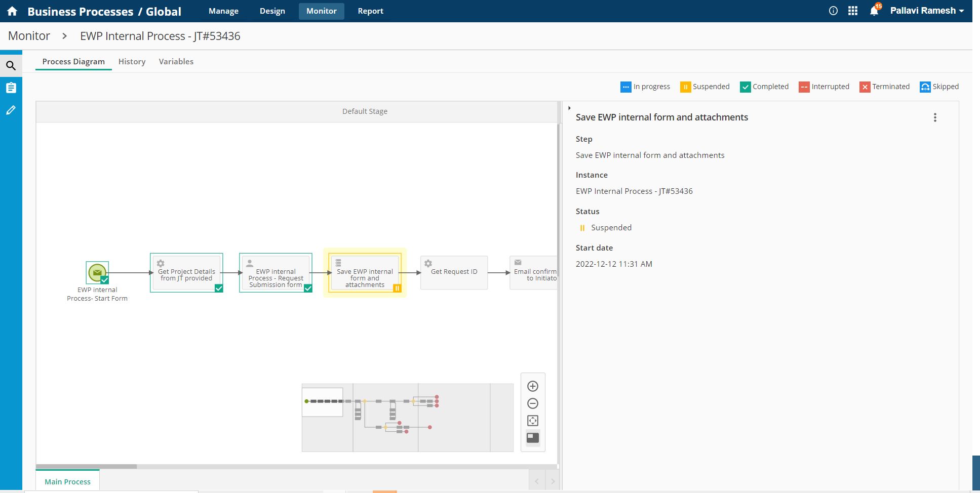Fit diagram to screen
Image resolution: width=980 pixels, height=493 pixels.
pos(533,421)
